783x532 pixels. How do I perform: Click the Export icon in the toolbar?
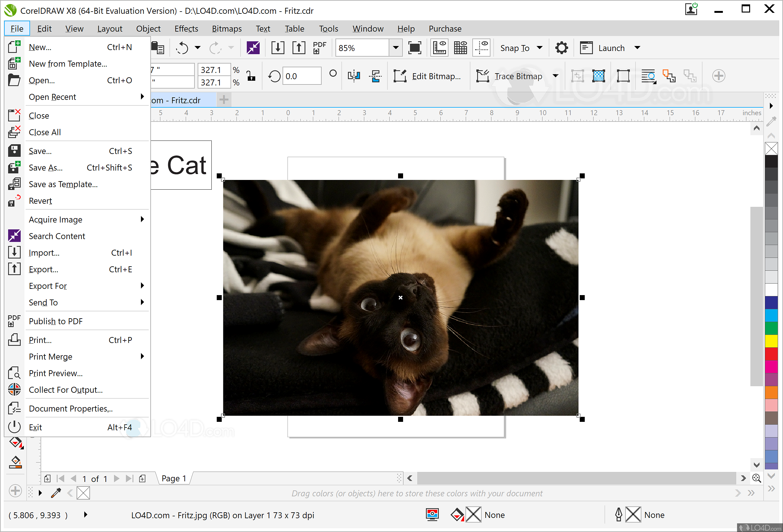pyautogui.click(x=298, y=48)
